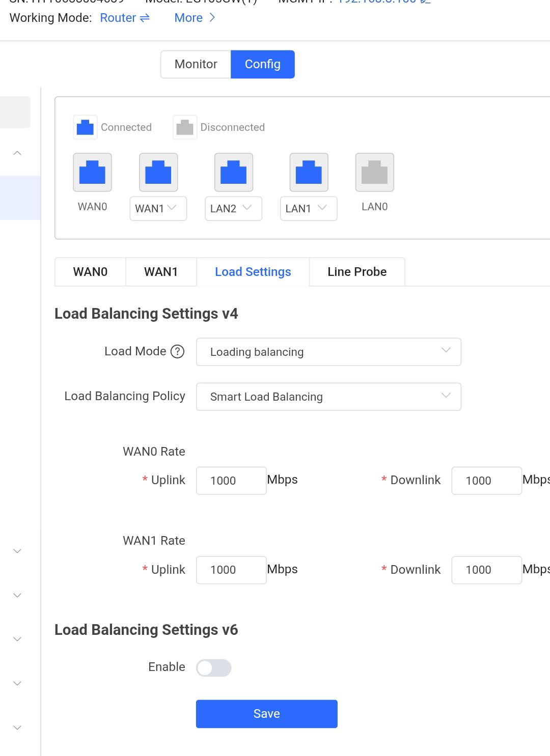The height and width of the screenshot is (756, 550).
Task: Go to the Line Probe tab
Action: [x=357, y=272]
